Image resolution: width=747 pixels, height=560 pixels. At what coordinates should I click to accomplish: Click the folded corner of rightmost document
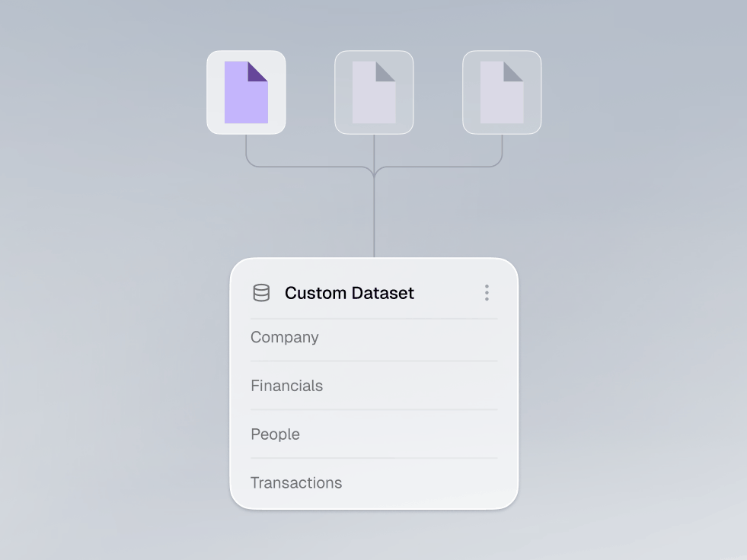pyautogui.click(x=513, y=72)
